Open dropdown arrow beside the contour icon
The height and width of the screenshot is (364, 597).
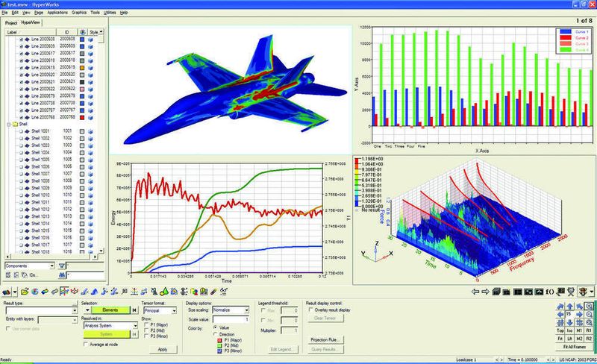click(15, 292)
